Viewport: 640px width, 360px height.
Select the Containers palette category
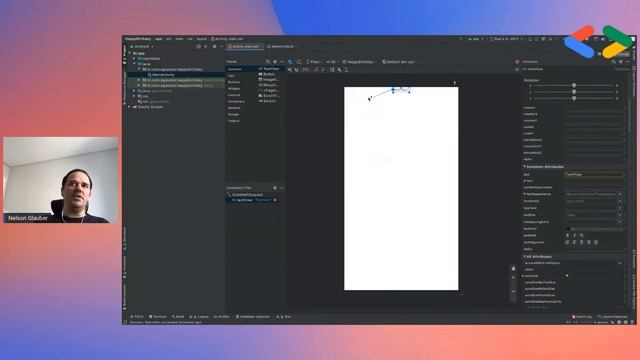pos(236,101)
